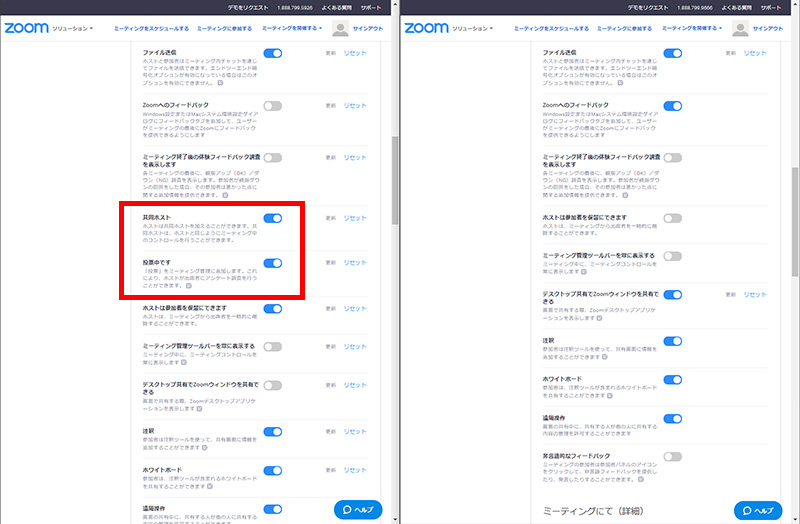Open the ヘルプ chat bubble in the left pane
This screenshot has height=524, width=800.
[x=357, y=510]
